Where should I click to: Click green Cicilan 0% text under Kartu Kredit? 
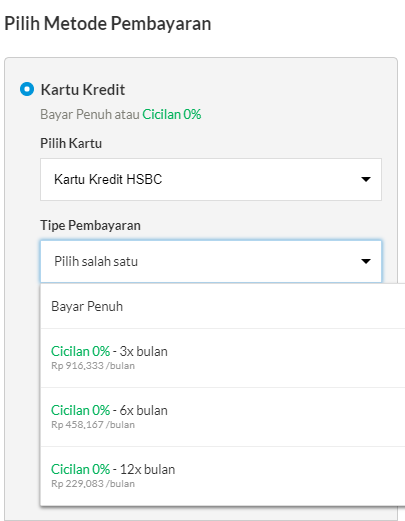tap(172, 114)
